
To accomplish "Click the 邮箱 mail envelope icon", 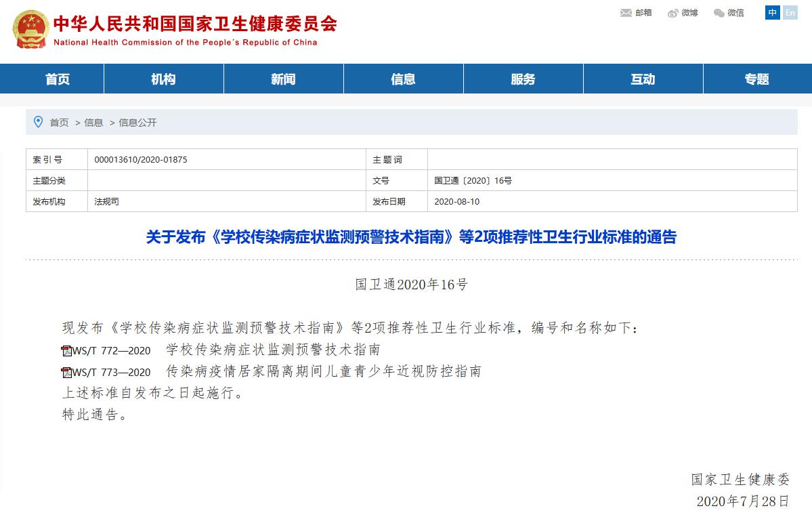I will 626,12.
